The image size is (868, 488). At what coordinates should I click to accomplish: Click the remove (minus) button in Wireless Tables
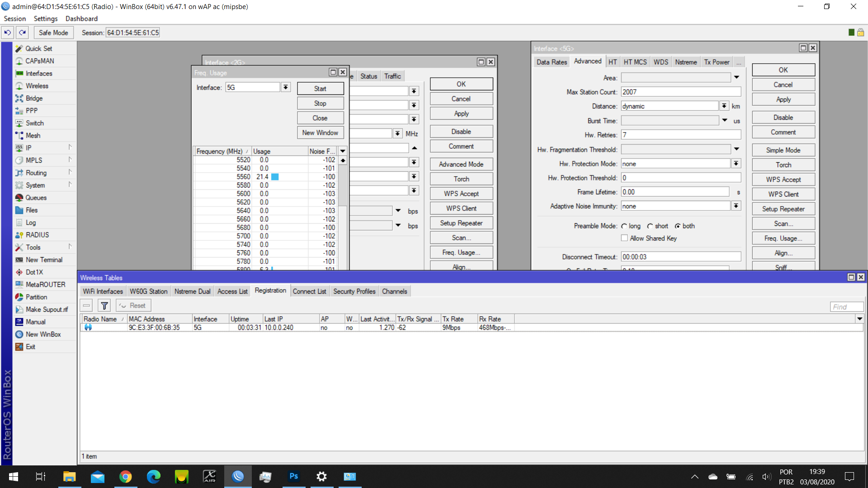[86, 306]
